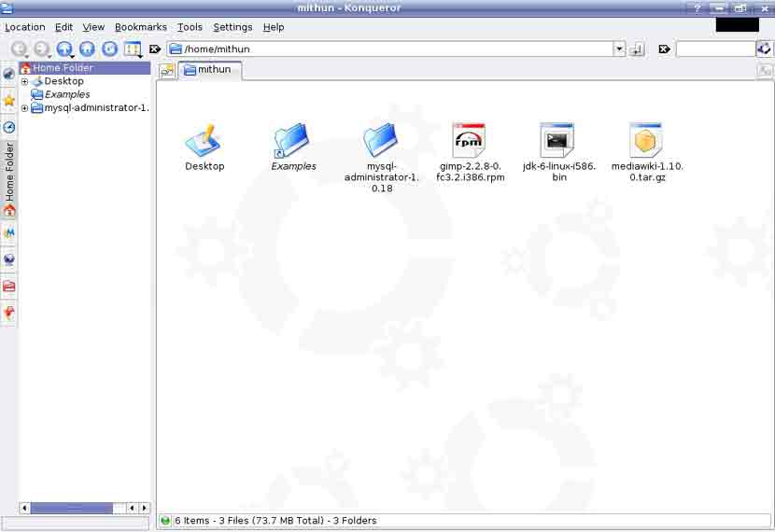The height and width of the screenshot is (532, 775).
Task: Select gimp-2.2.8 rpm file icon
Action: click(x=469, y=140)
